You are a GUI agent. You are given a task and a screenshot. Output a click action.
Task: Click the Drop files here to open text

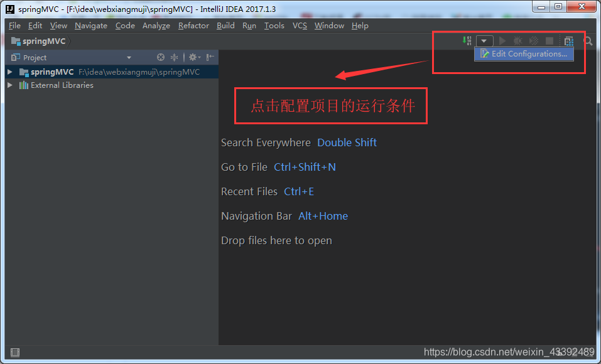(x=276, y=240)
